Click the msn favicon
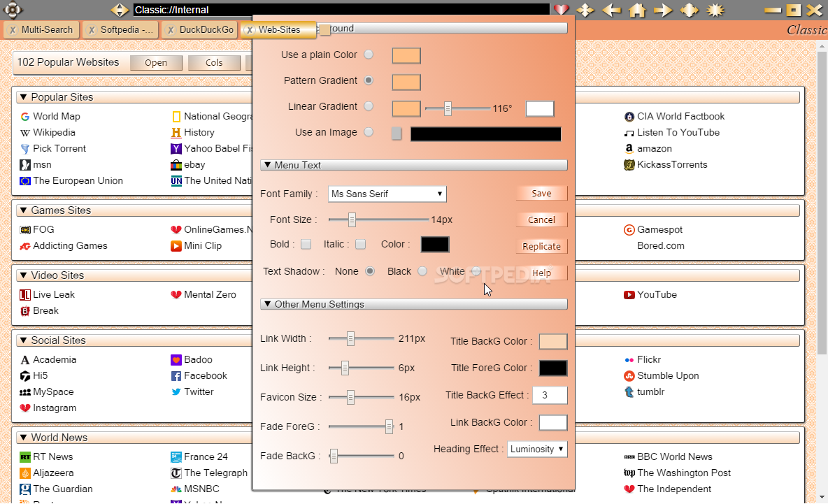The image size is (828, 504). pyautogui.click(x=24, y=165)
